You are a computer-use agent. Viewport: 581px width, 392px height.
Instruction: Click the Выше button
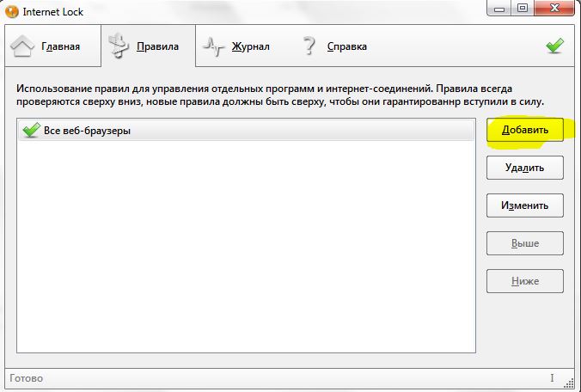tap(524, 243)
